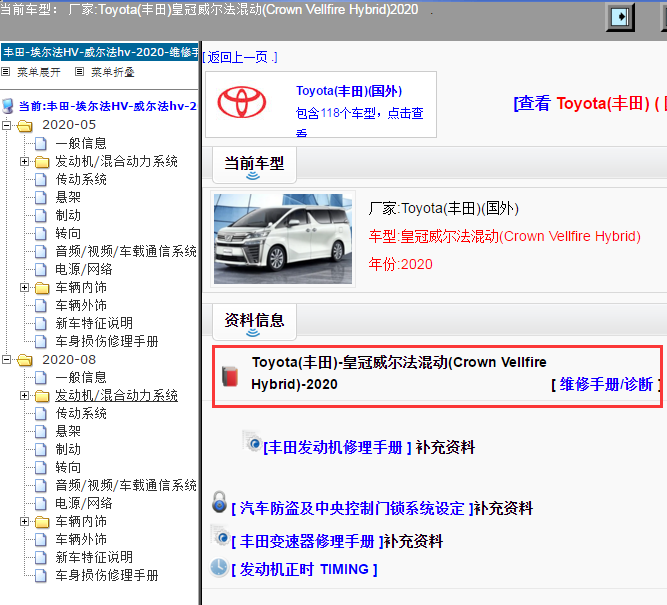Open the 资料信息 tab
This screenshot has height=605, width=667.
point(254,322)
